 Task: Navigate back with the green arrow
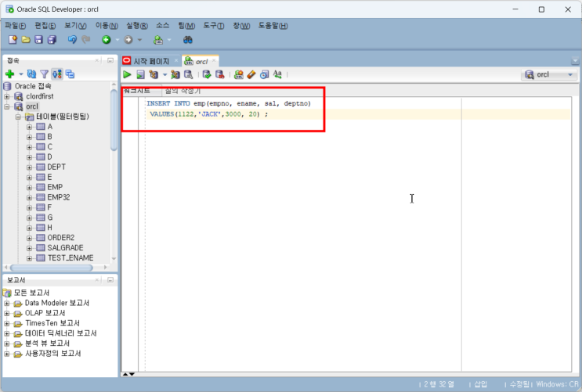[x=107, y=40]
